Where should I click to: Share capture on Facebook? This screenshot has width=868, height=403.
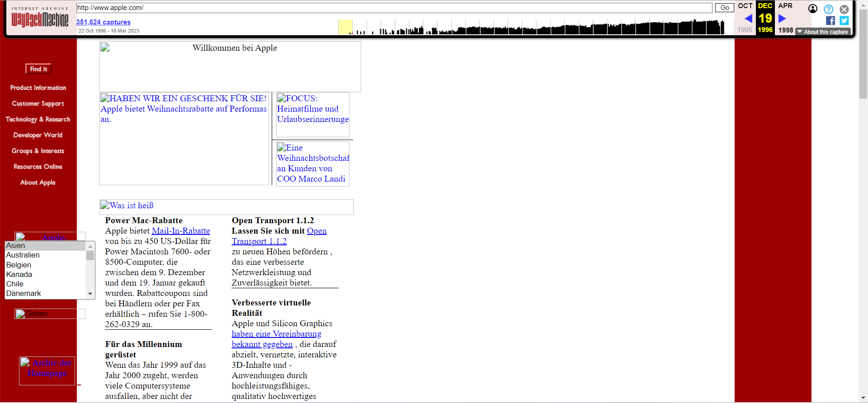click(x=830, y=21)
